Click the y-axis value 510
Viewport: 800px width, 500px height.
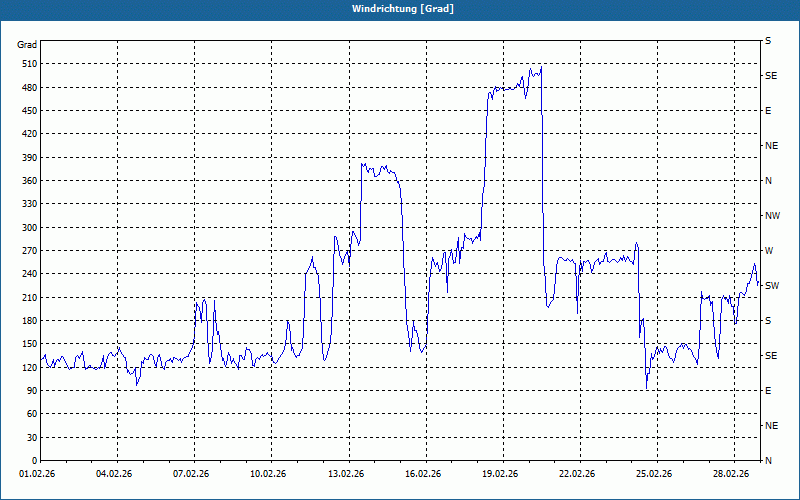click(x=30, y=64)
